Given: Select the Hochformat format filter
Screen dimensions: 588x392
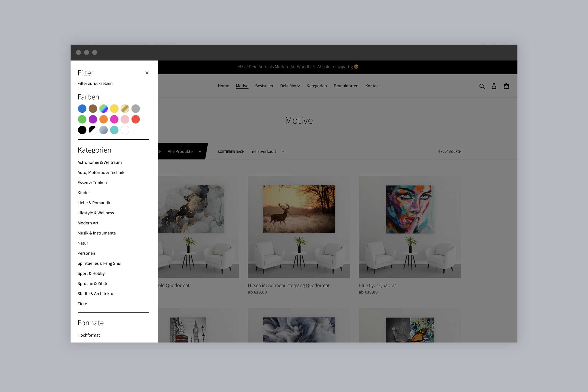Looking at the screenshot, I should pos(88,335).
